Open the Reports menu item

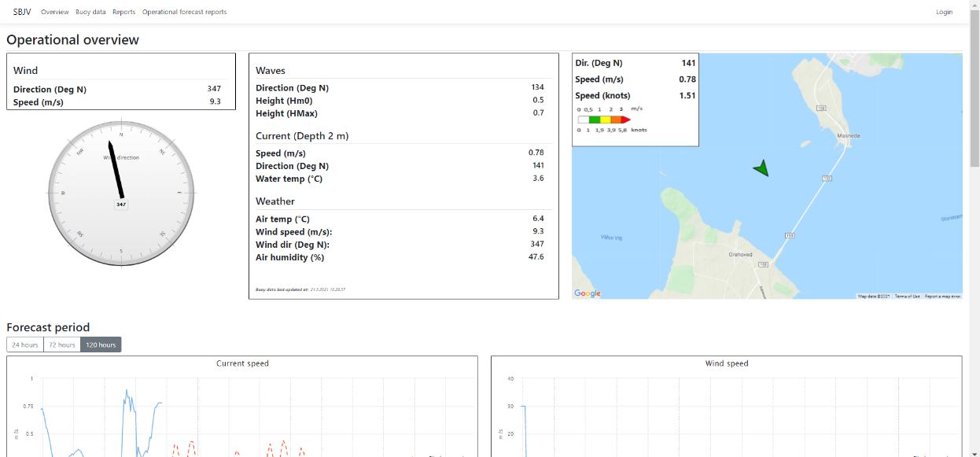click(123, 12)
